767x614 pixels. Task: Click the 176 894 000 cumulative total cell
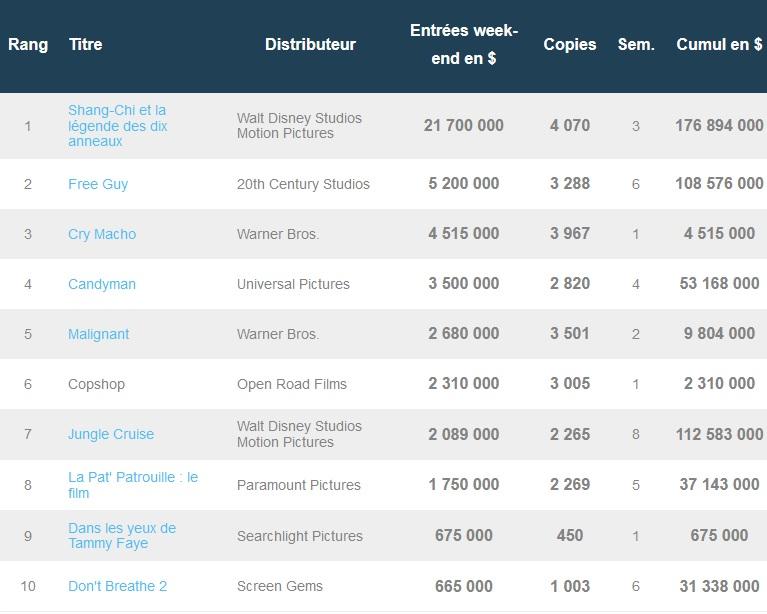click(719, 126)
